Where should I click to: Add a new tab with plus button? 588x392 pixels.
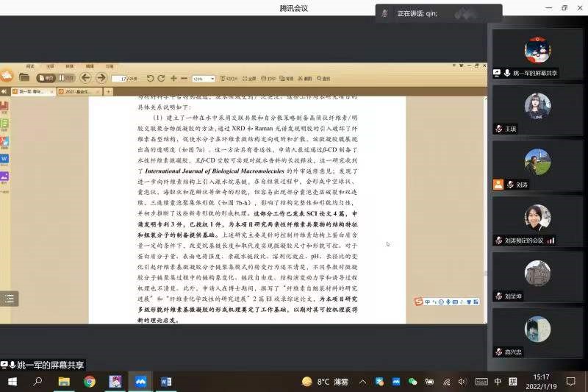pos(109,92)
